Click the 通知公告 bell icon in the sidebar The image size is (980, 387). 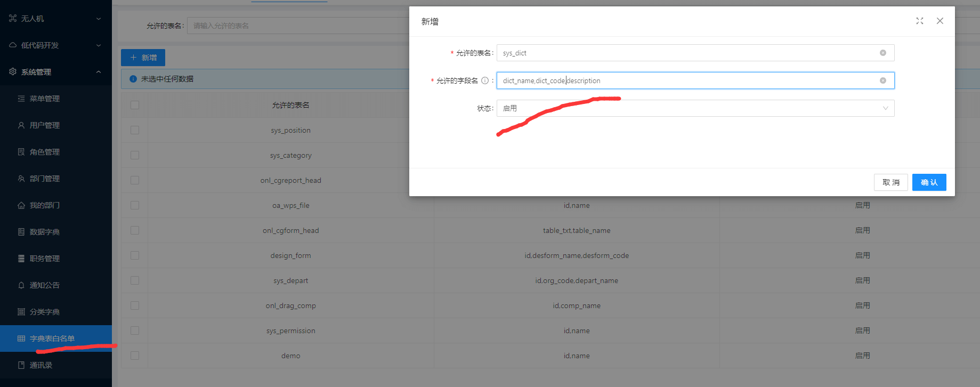(21, 285)
